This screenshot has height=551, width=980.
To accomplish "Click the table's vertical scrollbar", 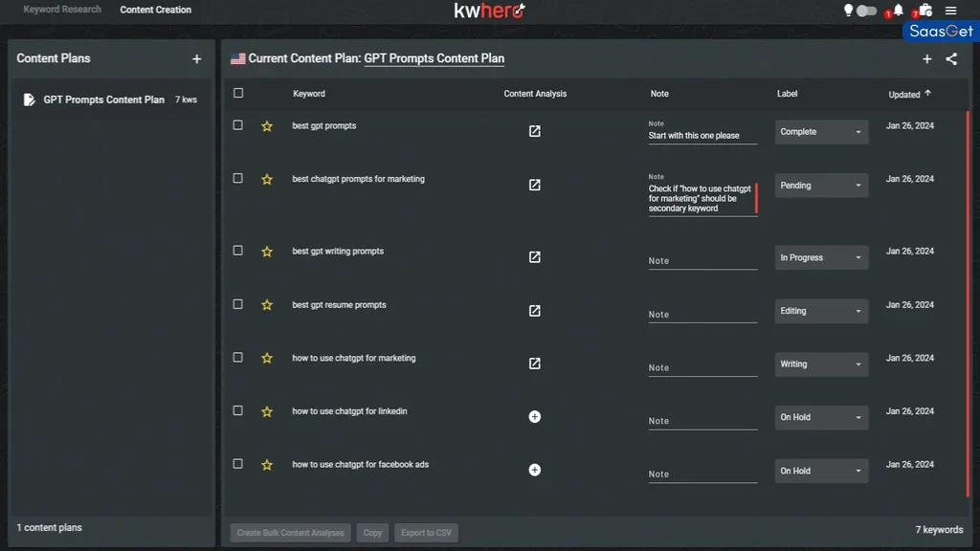I will tap(968, 304).
